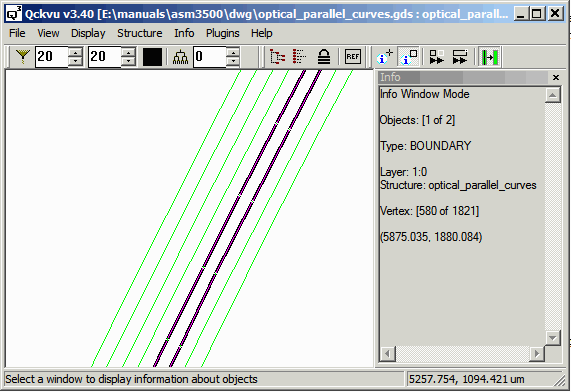
Task: Open the Info menu
Action: click(184, 33)
